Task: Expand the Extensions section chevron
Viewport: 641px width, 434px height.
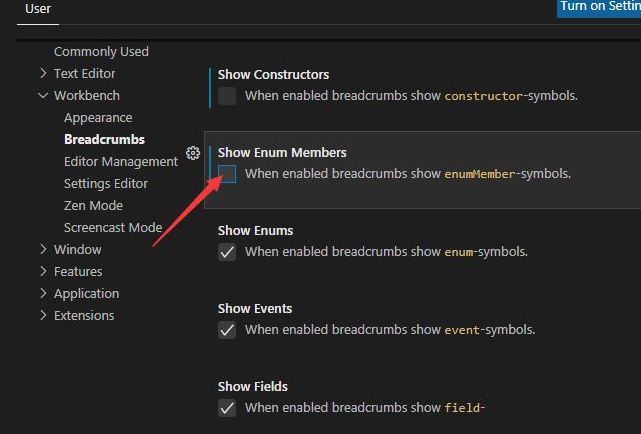Action: (x=43, y=316)
